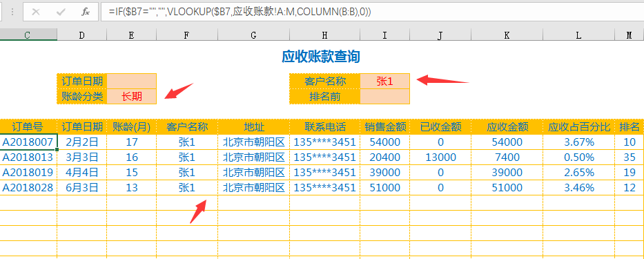Click percentage cell 0.50%

(578, 157)
